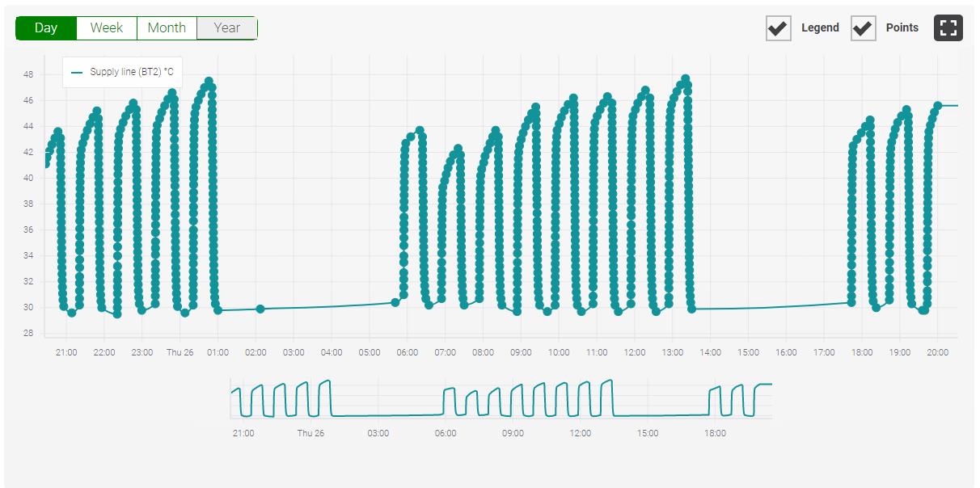This screenshot has height=488, width=980.
Task: Click the 12:00 label under the overview chart
Action: click(x=581, y=433)
